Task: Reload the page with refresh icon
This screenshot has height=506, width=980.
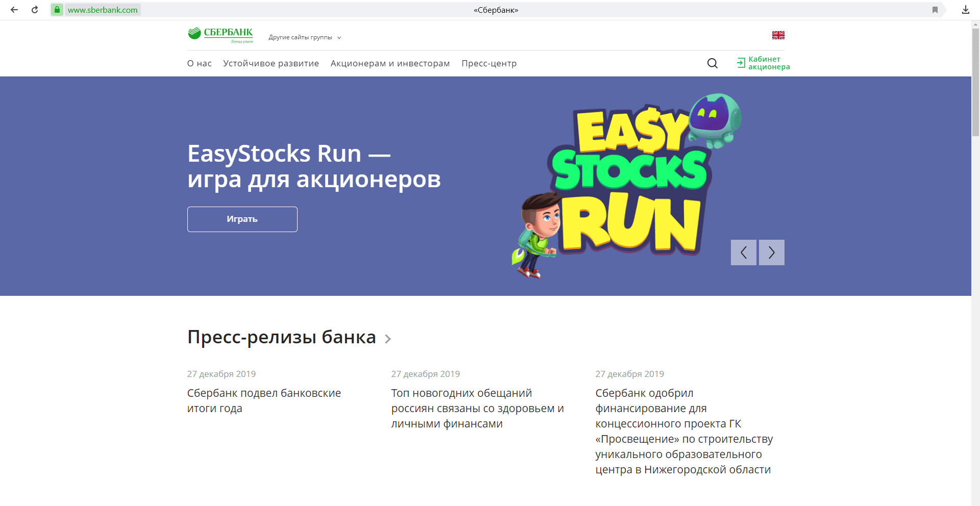Action: [35, 10]
